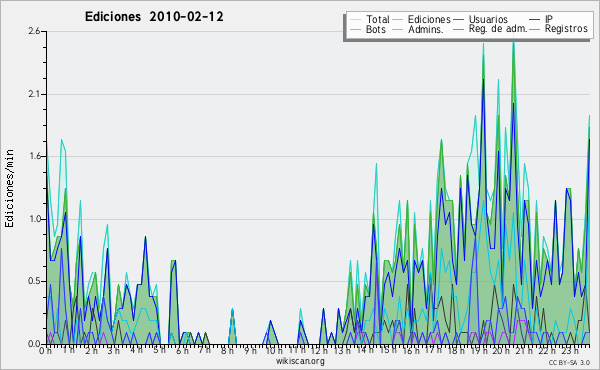Click the CC BY-SA 3.0 license text
The width and height of the screenshot is (600, 370).
click(x=569, y=363)
